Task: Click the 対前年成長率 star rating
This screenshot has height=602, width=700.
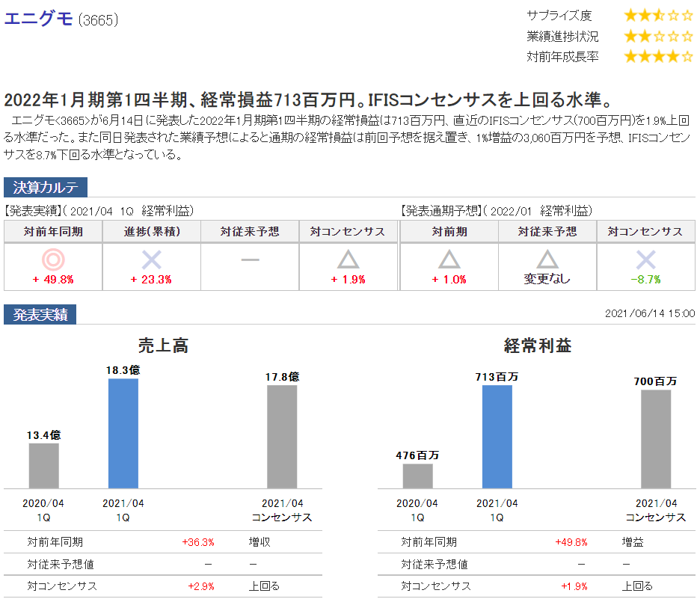Action: tap(658, 57)
